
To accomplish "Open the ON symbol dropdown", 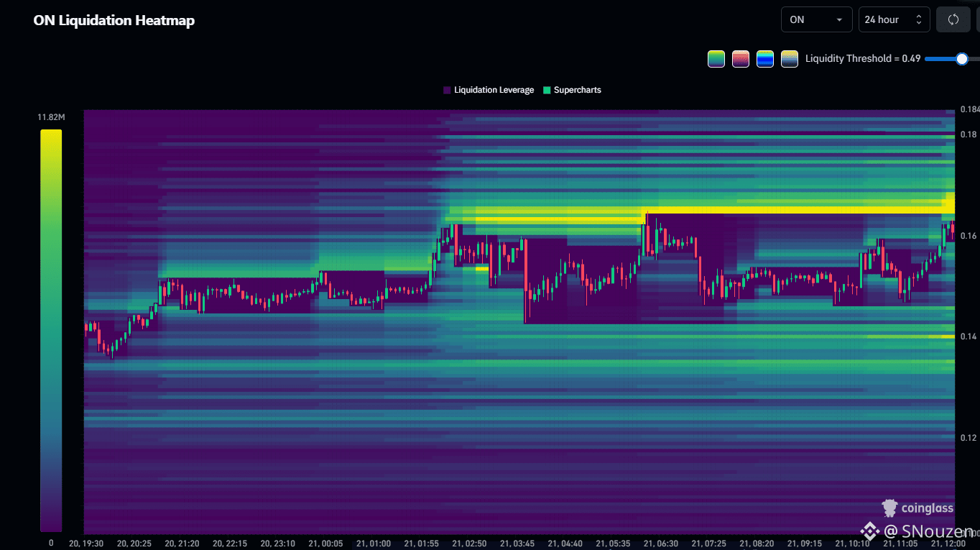I will pos(816,19).
